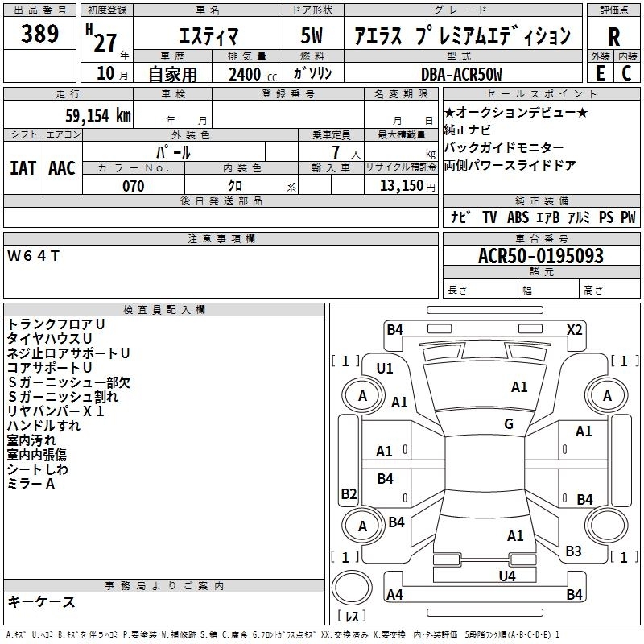Click the W64T note in the remarks box
644x644 pixels.
pyautogui.click(x=33, y=256)
